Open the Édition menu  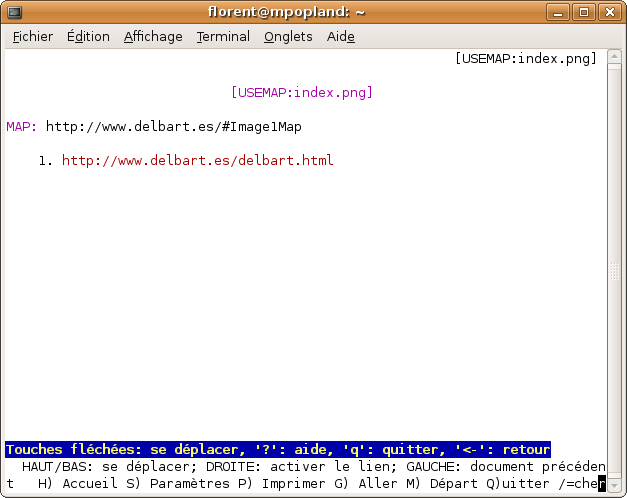pos(88,37)
